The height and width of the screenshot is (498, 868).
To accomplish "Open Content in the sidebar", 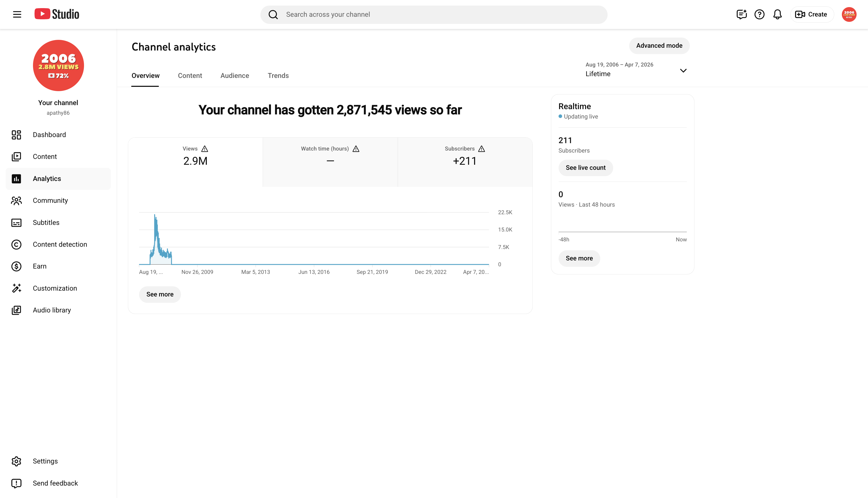I will click(x=58, y=157).
